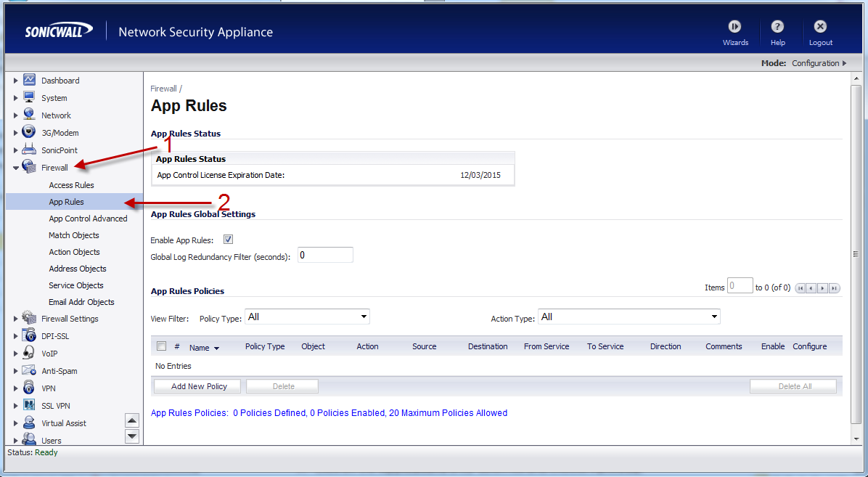Image resolution: width=868 pixels, height=477 pixels.
Task: Click the VPN lock icon
Action: (x=29, y=388)
